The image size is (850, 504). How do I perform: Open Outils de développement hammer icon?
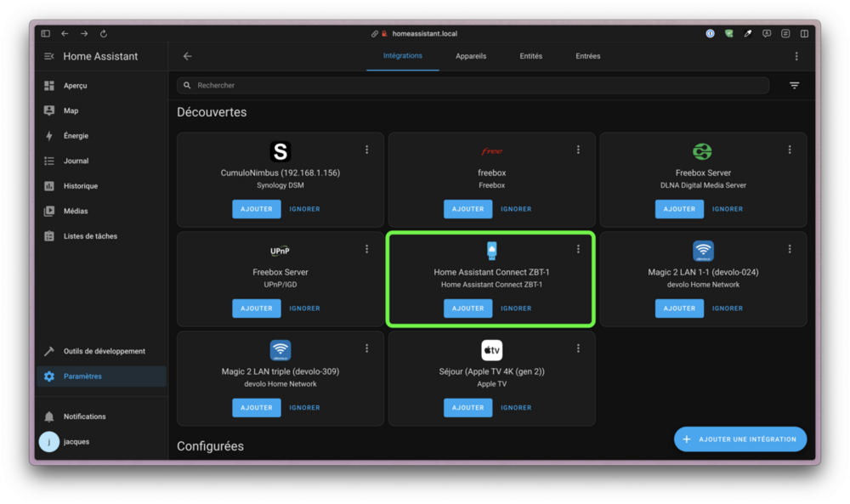tap(49, 351)
